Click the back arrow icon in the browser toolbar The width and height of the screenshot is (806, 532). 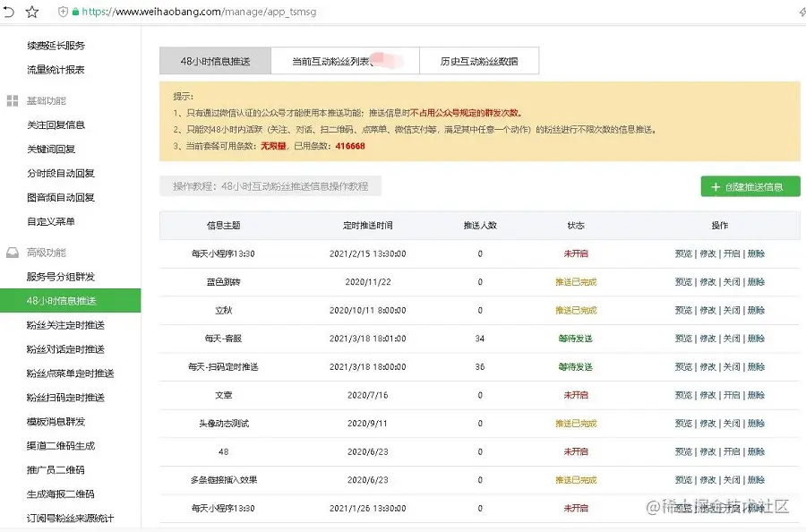pos(9,13)
